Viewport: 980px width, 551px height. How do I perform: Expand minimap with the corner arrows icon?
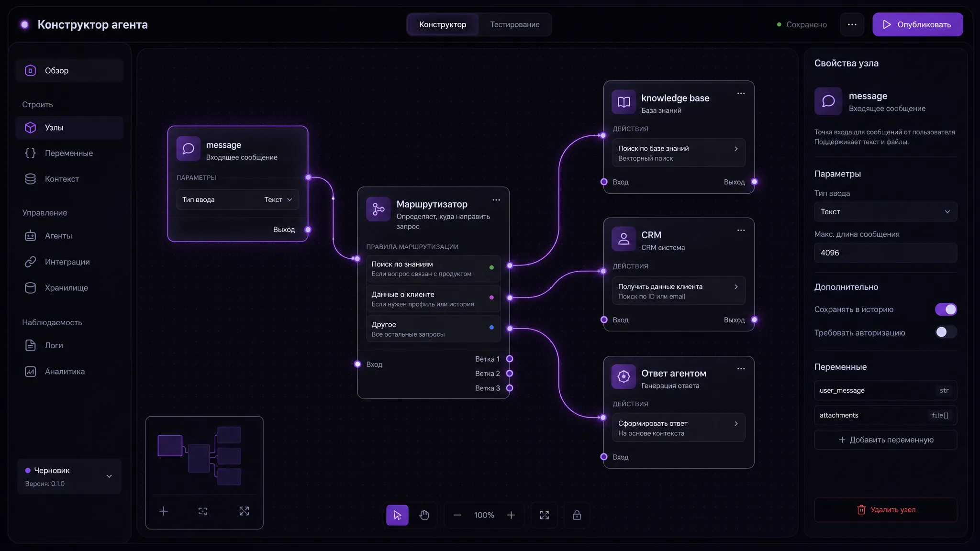tap(244, 511)
